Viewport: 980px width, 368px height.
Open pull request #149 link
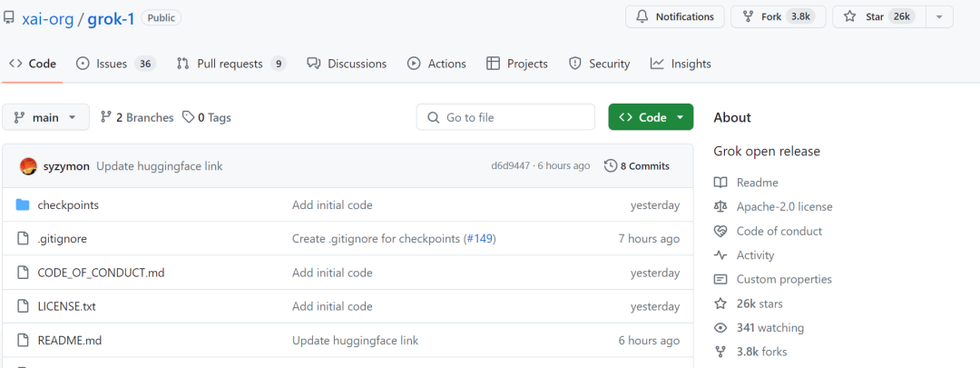(479, 239)
